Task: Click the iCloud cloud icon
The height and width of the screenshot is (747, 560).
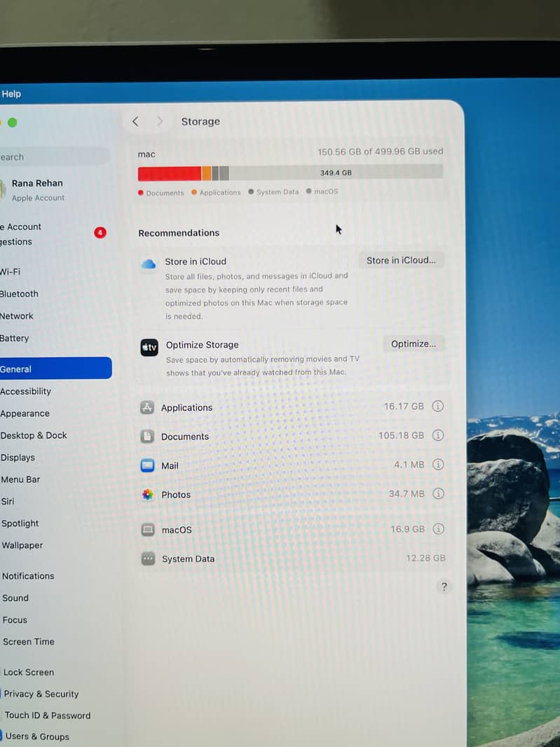Action: tap(149, 263)
